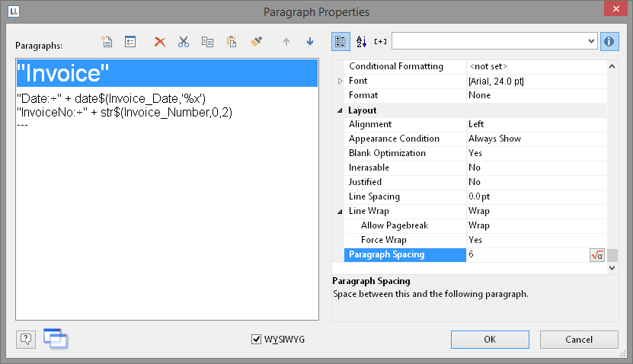Delete the selected paragraph with red X

(160, 42)
